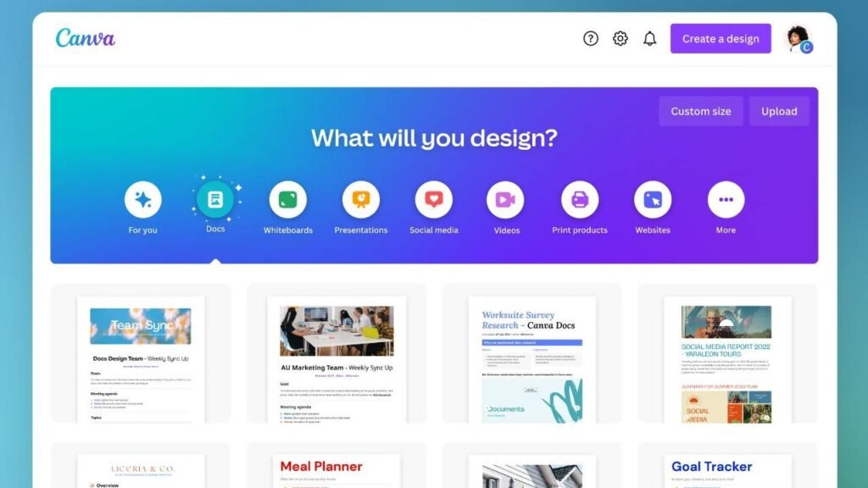Show notifications via bell icon
868x488 pixels.
coord(650,39)
